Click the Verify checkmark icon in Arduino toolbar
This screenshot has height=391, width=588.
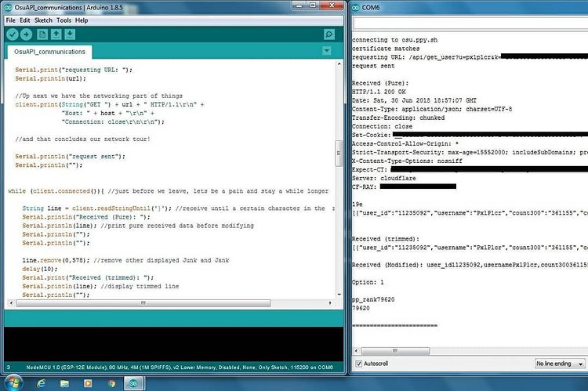pyautogui.click(x=13, y=34)
